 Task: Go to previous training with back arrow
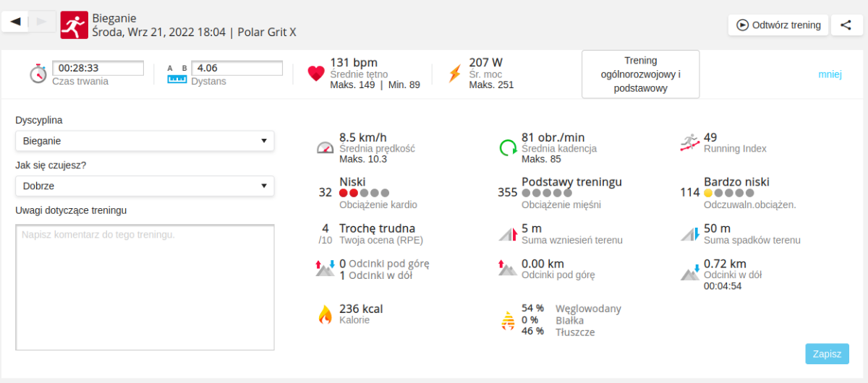click(x=15, y=22)
